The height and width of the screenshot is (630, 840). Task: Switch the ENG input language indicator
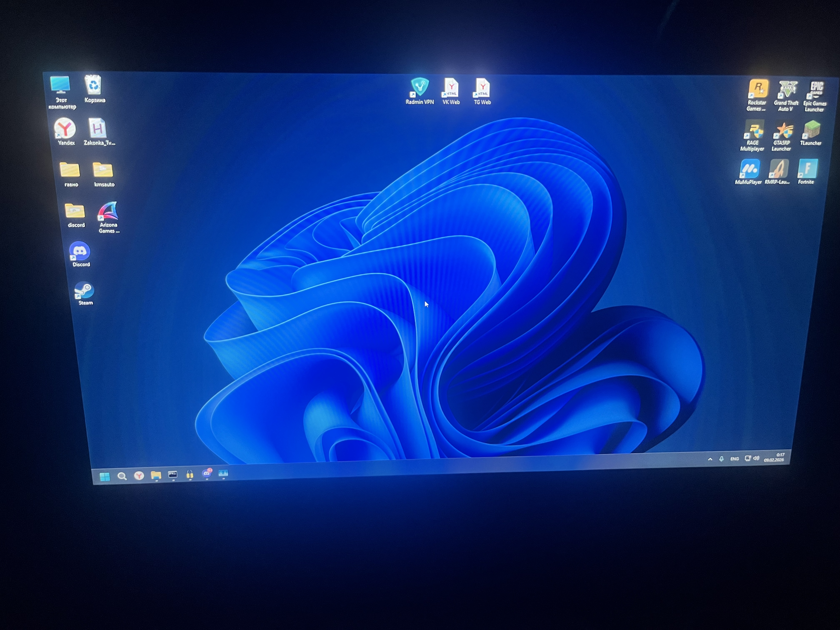point(734,459)
